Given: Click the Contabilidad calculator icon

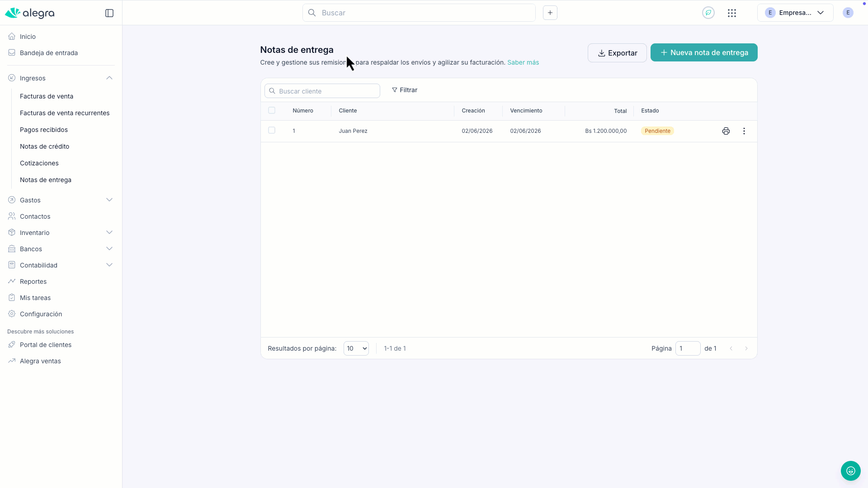Looking at the screenshot, I should pyautogui.click(x=12, y=265).
